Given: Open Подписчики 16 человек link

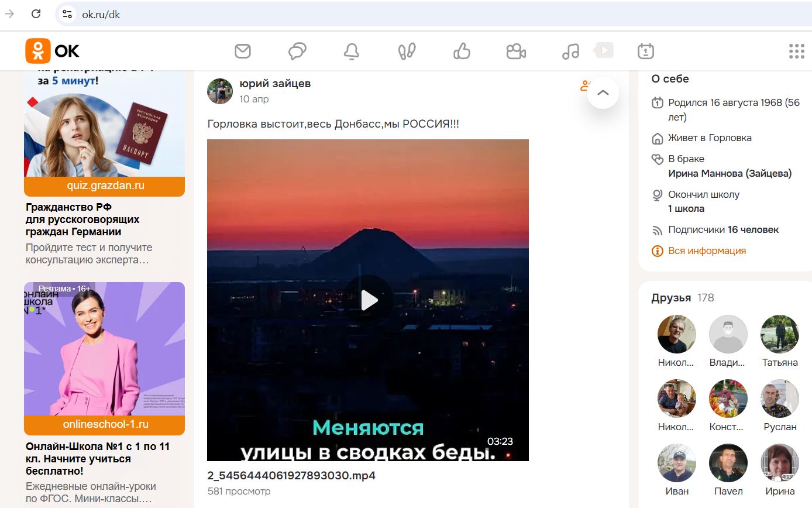Looking at the screenshot, I should 724,229.
